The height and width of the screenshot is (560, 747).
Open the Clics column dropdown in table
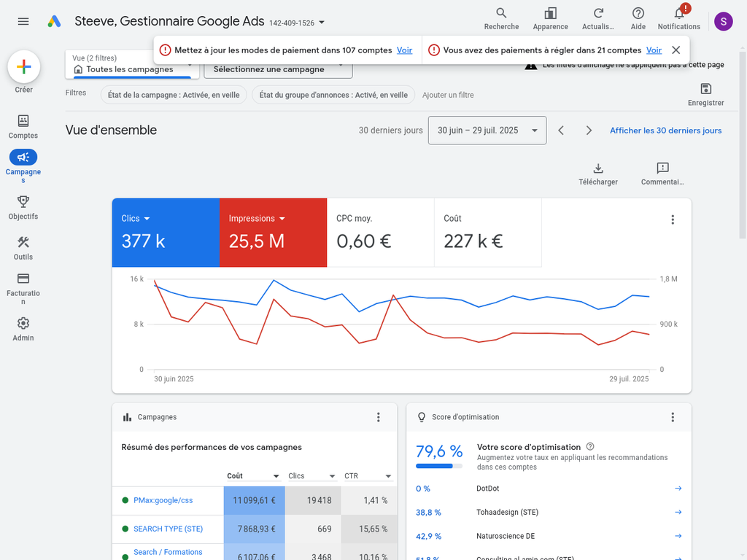point(312,475)
